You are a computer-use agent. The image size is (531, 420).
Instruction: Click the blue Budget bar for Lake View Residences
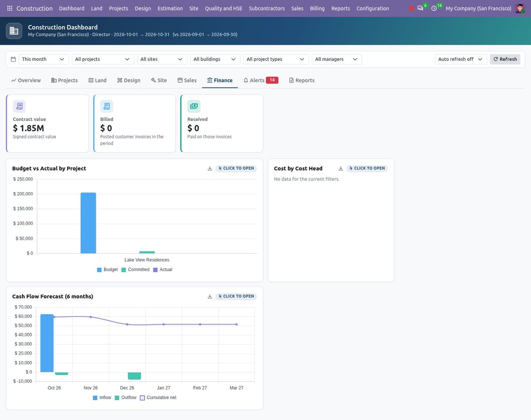click(88, 223)
